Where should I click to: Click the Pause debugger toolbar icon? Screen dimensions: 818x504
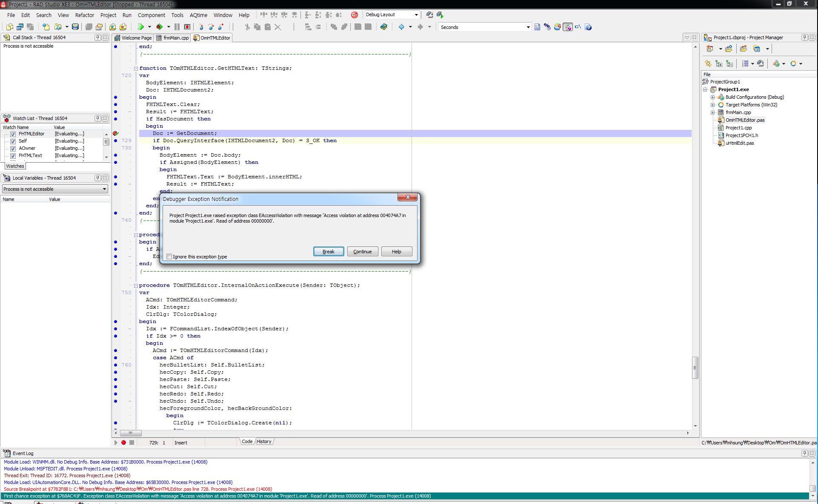[177, 27]
